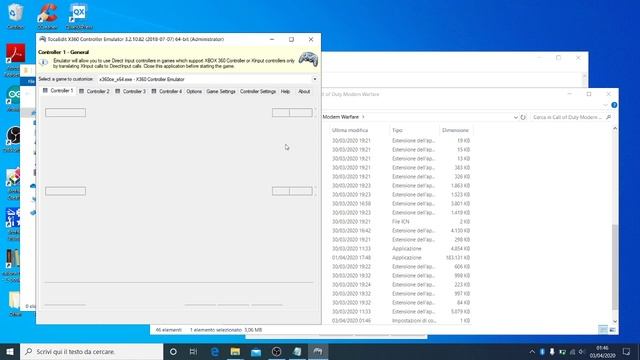640x360 pixels.
Task: Open the volume tray icon
Action: [582, 351]
